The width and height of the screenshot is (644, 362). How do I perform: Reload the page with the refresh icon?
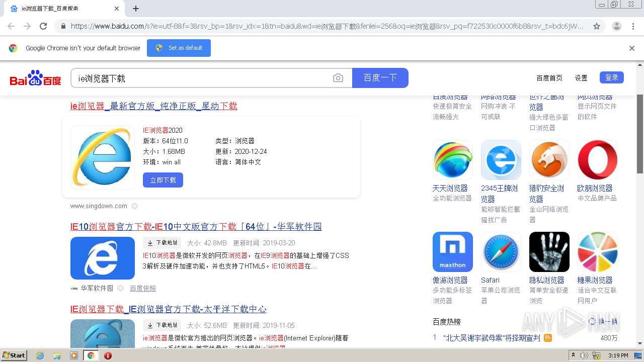point(43,26)
